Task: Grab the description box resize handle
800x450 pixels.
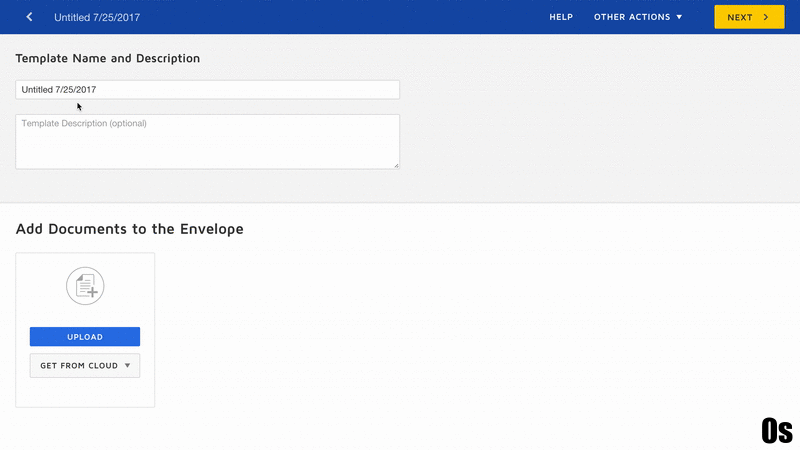Action: tap(396, 165)
